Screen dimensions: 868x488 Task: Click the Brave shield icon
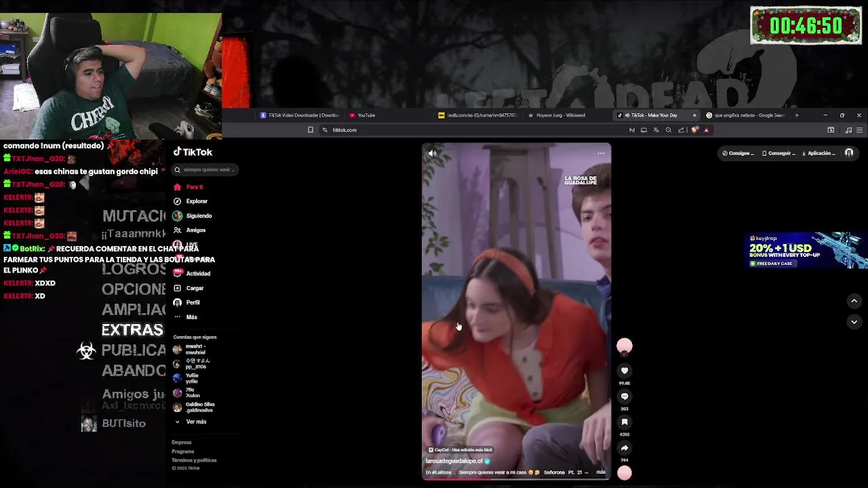(694, 130)
